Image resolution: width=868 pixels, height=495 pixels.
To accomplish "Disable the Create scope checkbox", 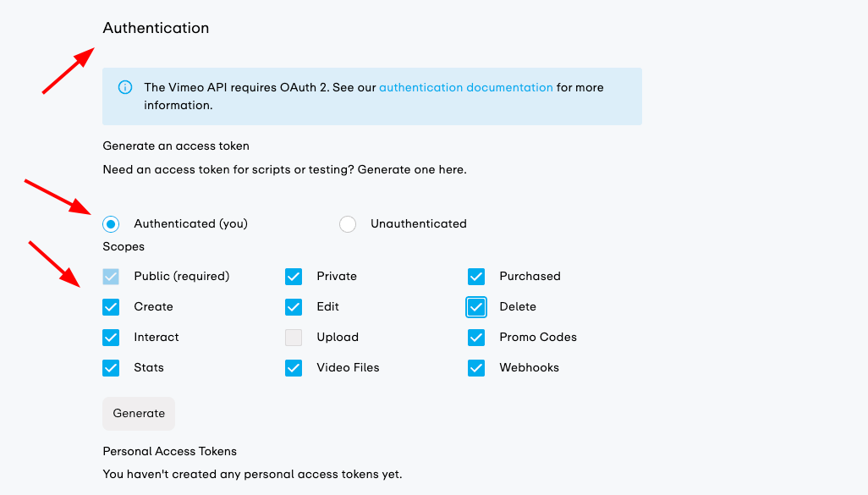I will [111, 307].
